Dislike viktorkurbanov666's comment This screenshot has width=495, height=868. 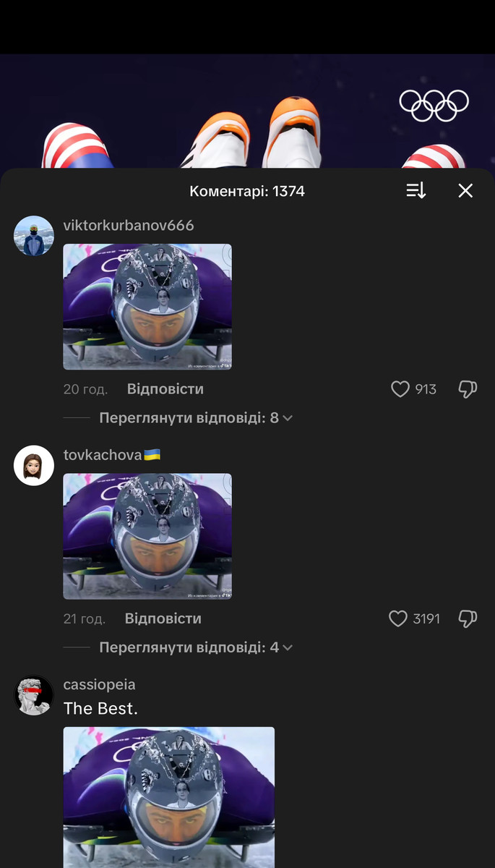[468, 389]
